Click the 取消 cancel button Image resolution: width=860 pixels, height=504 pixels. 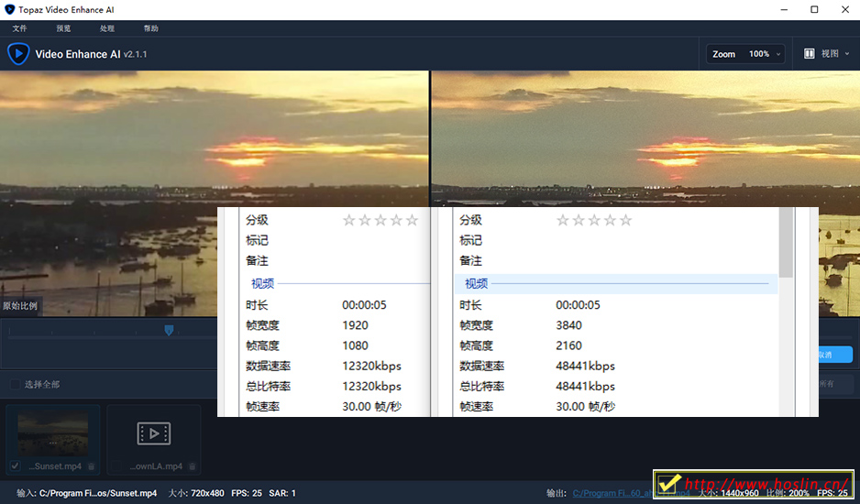835,355
